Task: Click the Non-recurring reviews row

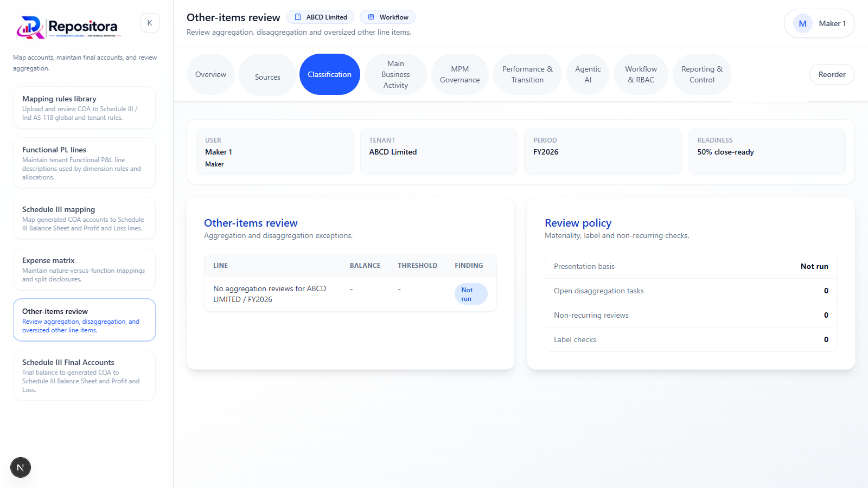Action: (691, 315)
